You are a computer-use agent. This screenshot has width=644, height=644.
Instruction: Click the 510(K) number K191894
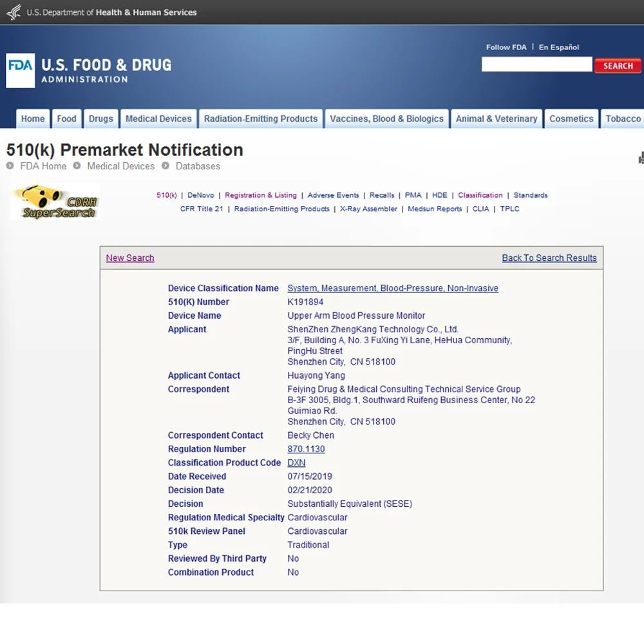[305, 302]
